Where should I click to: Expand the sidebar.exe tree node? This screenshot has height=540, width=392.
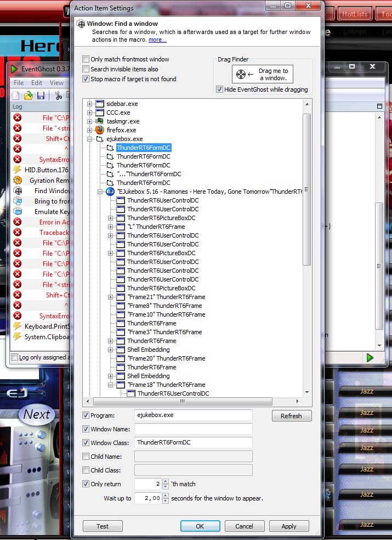click(89, 104)
